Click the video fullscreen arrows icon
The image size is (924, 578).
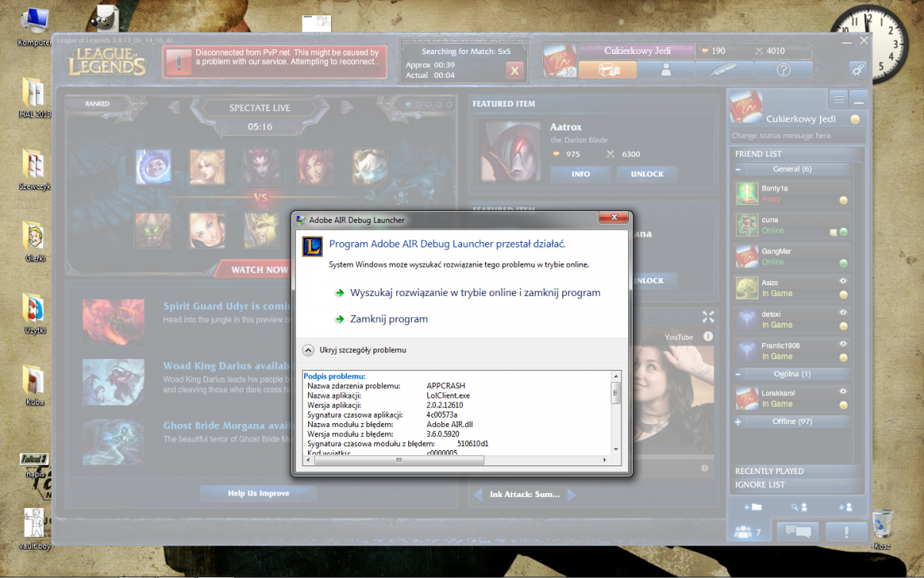click(708, 317)
